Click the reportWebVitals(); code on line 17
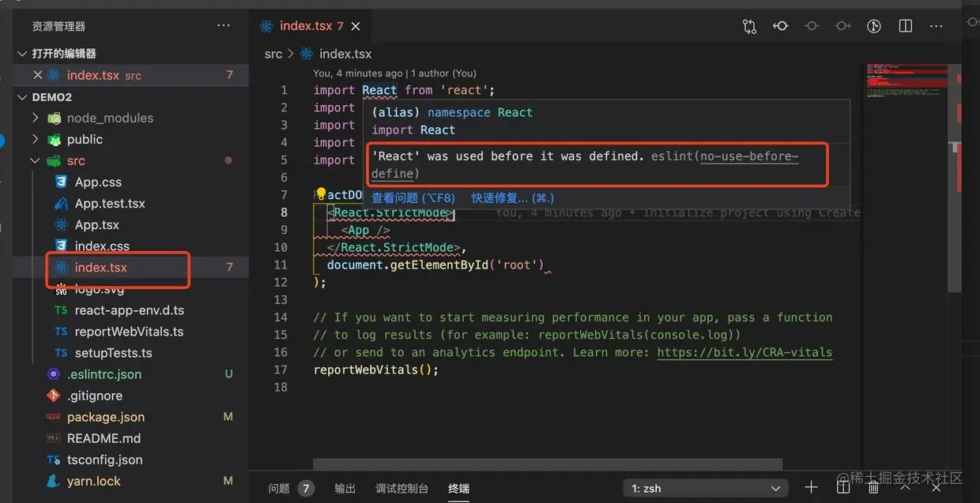The height and width of the screenshot is (503, 980). tap(376, 370)
